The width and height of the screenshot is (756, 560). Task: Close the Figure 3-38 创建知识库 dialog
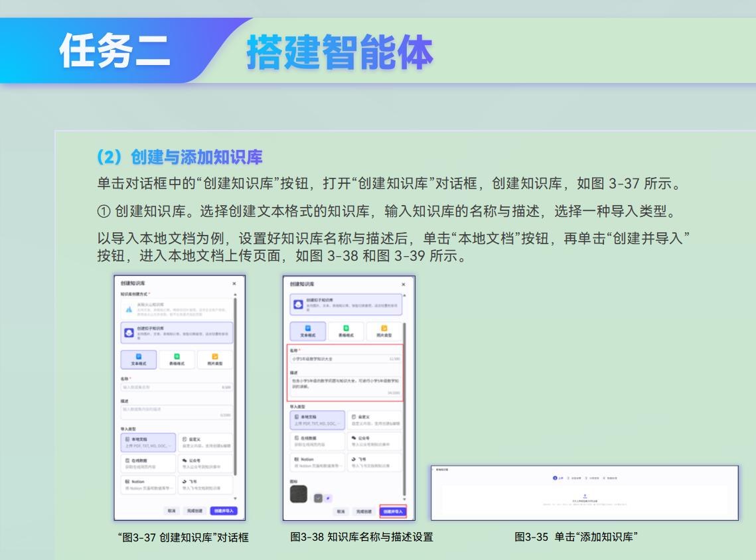pos(404,285)
